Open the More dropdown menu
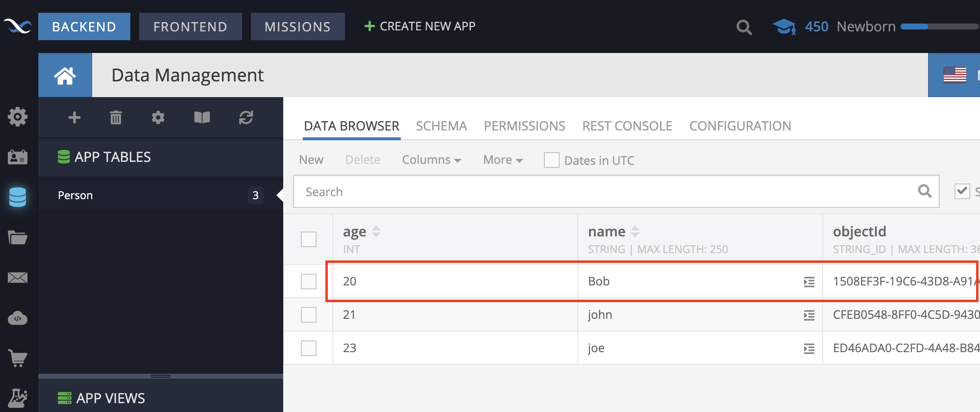 (x=503, y=160)
